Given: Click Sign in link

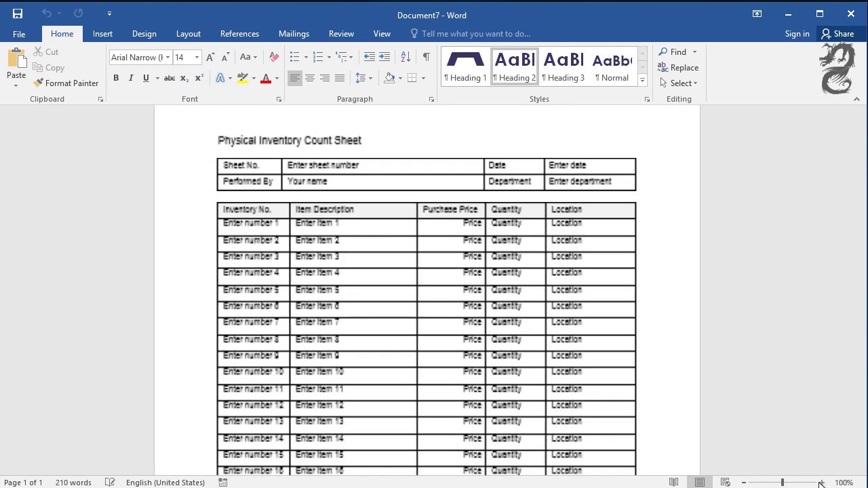Looking at the screenshot, I should pos(797,34).
